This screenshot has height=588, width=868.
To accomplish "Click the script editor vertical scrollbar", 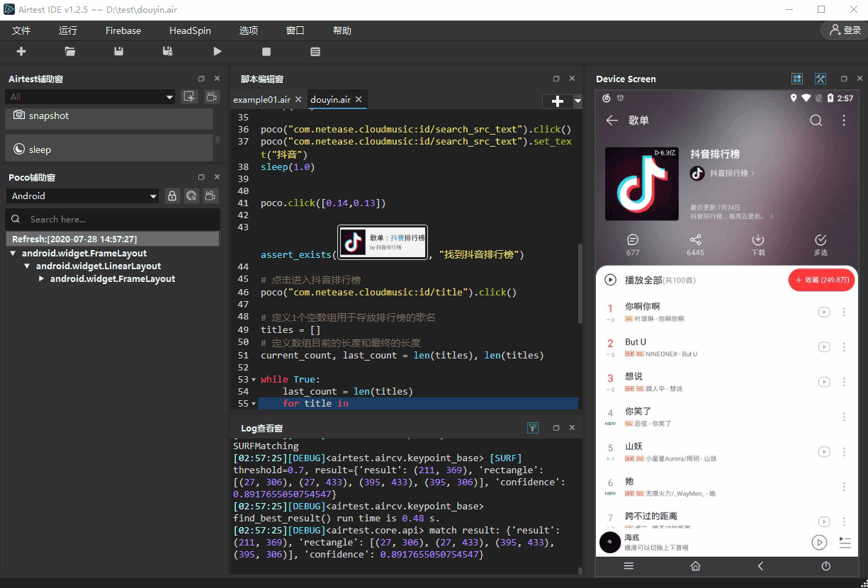I will [x=580, y=283].
